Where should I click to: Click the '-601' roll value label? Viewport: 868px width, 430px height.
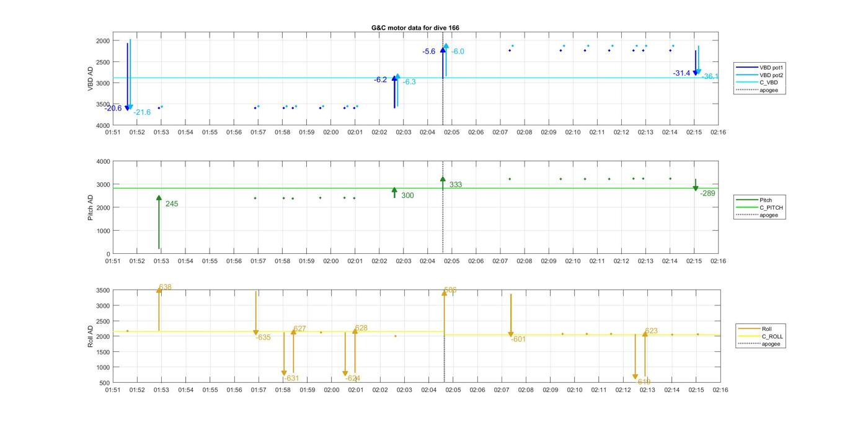click(518, 339)
